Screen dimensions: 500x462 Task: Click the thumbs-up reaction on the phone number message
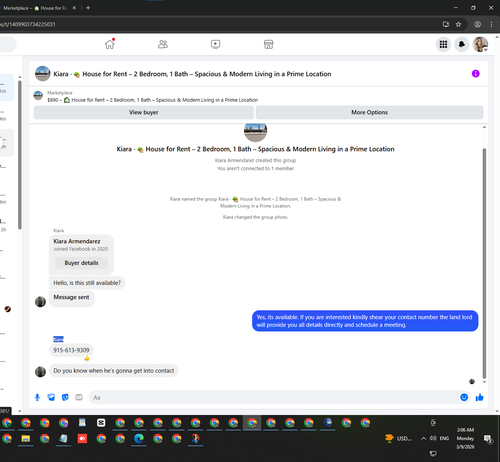coord(87,358)
